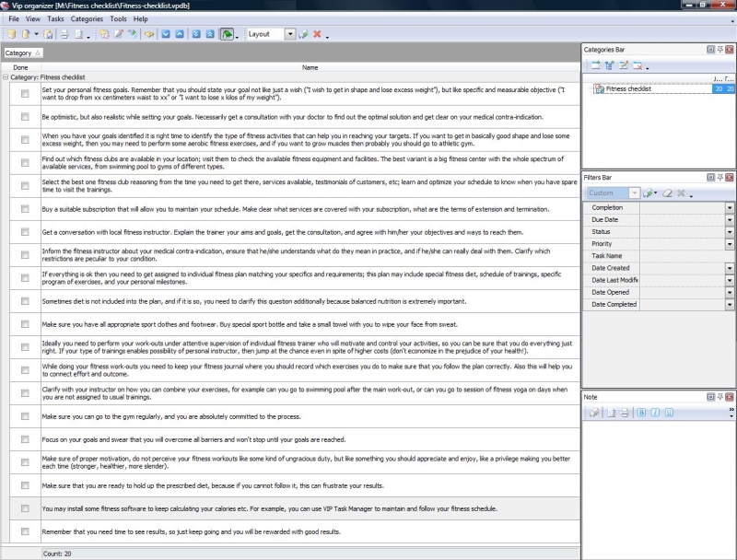Click the eraser icon in Filters Bar
Screen dimensions: 737x560
pyautogui.click(x=669, y=193)
